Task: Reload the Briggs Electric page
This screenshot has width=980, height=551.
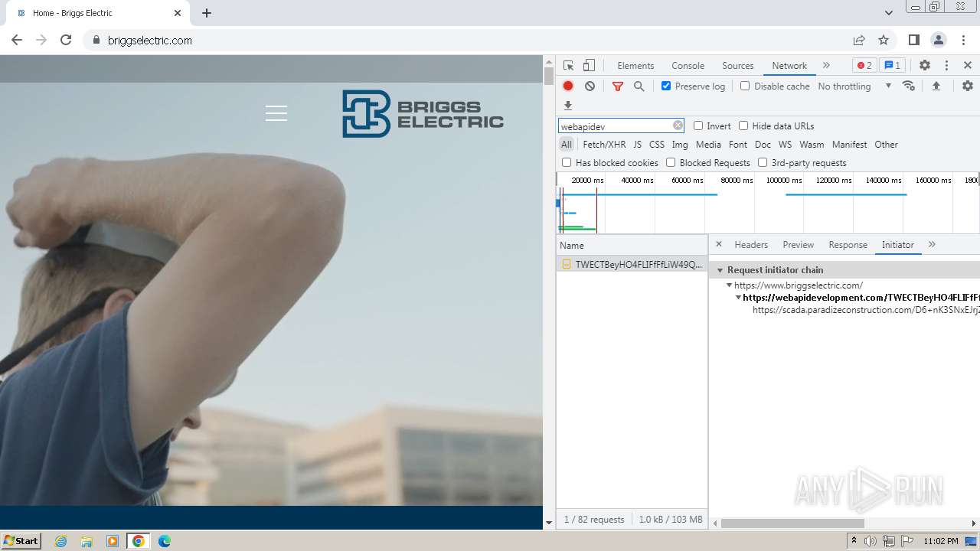Action: click(x=66, y=40)
